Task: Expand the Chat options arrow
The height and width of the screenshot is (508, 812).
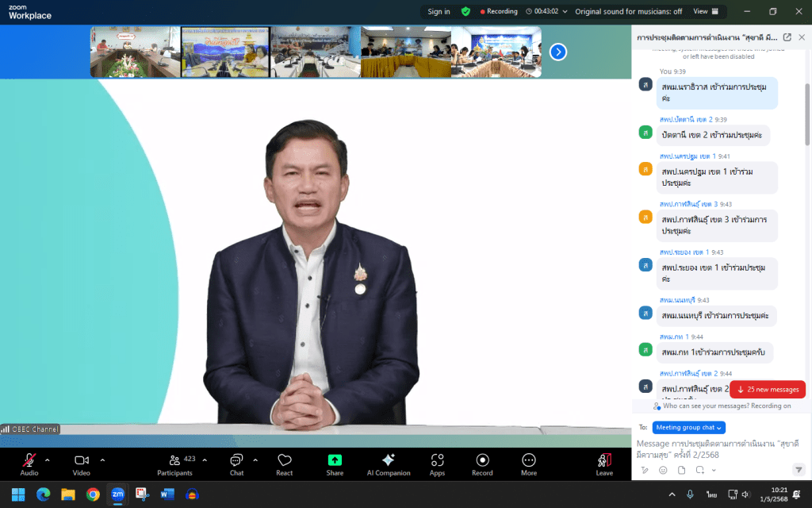Action: pyautogui.click(x=255, y=460)
